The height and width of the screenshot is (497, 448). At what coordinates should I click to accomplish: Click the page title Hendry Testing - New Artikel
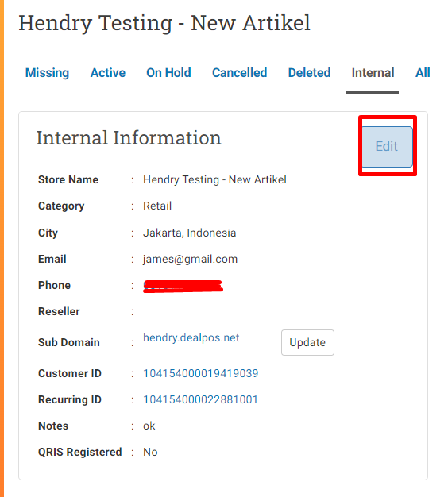pyautogui.click(x=164, y=24)
